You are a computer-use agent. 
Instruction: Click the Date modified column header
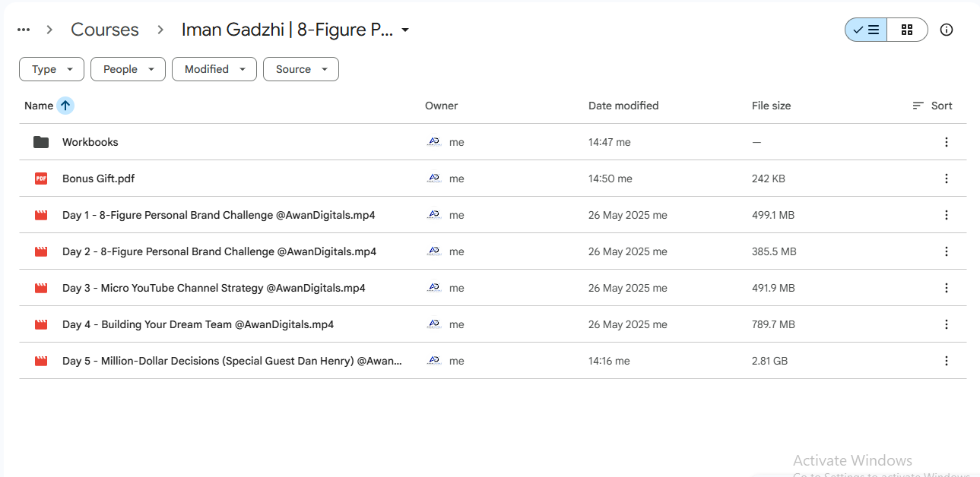[x=623, y=106]
